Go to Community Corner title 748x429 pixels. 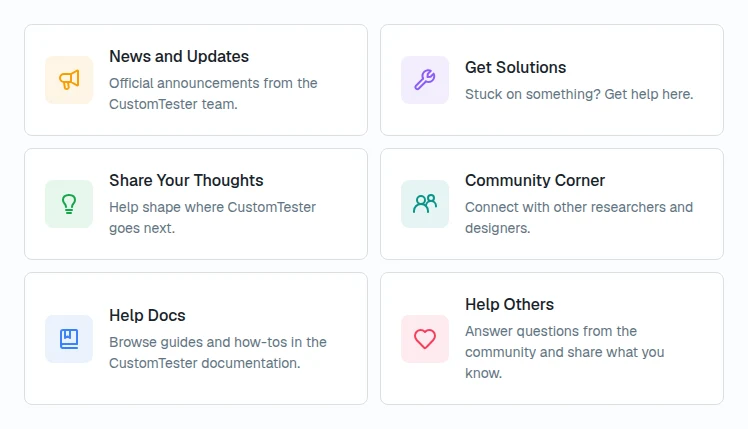point(535,180)
